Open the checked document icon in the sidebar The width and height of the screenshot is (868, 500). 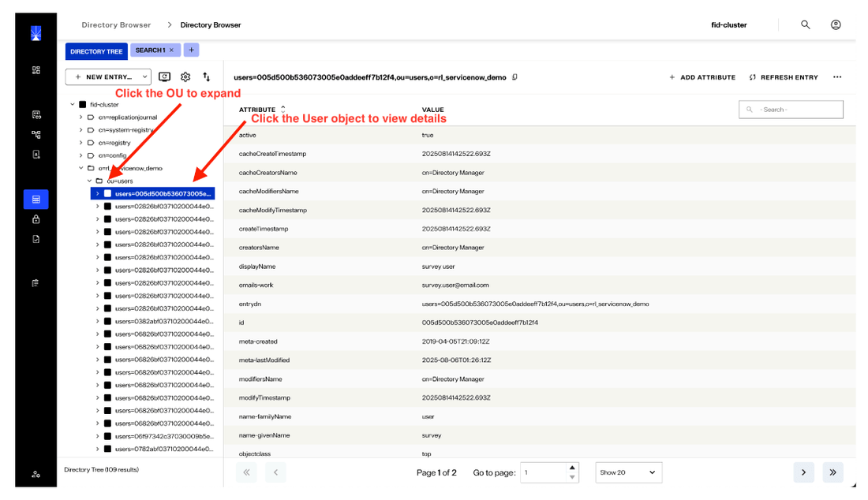(x=36, y=240)
